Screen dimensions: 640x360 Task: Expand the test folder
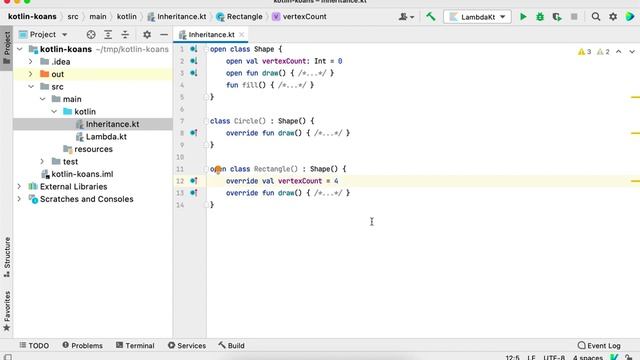[x=42, y=162]
